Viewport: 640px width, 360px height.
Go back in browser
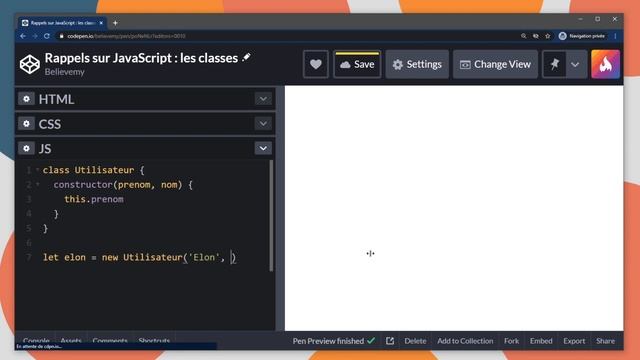pyautogui.click(x=23, y=36)
